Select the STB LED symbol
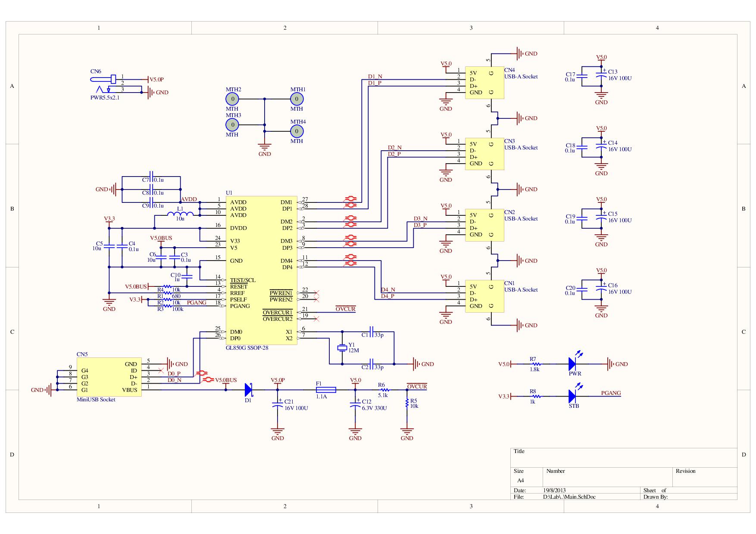The image size is (756, 534). click(573, 396)
